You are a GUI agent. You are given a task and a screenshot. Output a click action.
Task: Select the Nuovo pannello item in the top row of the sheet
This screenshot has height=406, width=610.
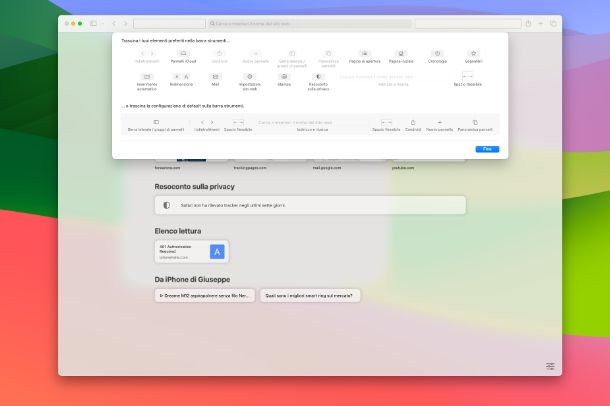(256, 57)
